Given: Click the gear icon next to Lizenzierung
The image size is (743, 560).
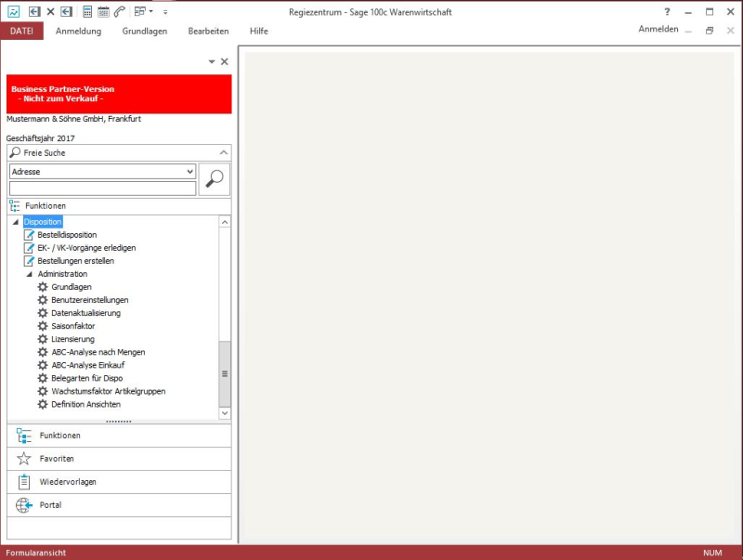Looking at the screenshot, I should (x=43, y=339).
